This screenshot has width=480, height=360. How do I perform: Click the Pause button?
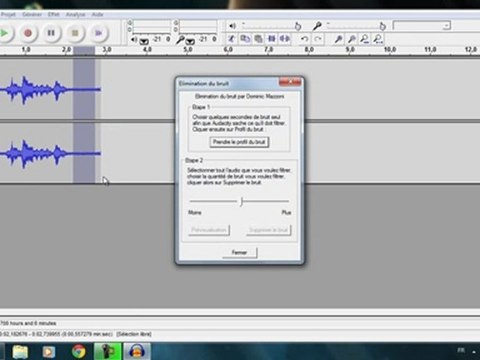[x=51, y=33]
